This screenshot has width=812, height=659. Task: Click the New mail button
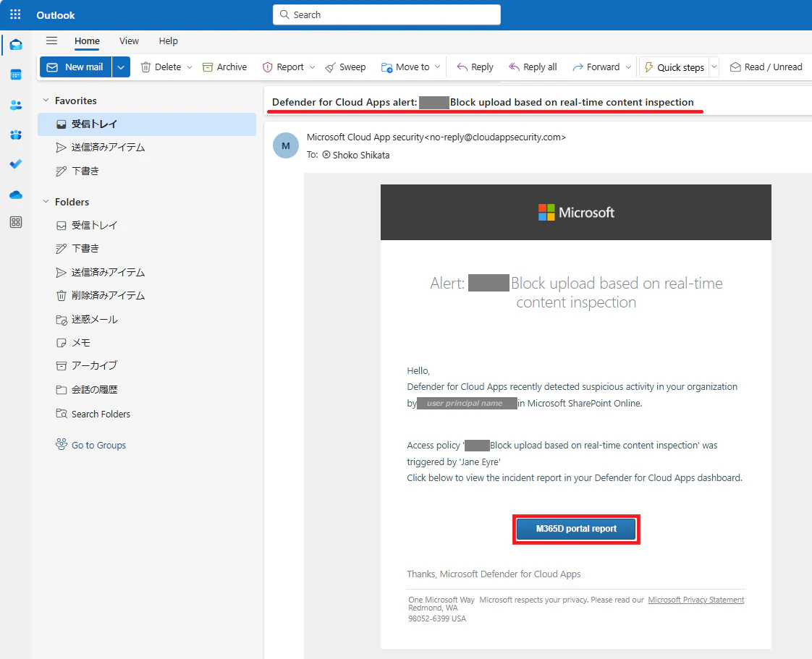pos(75,67)
